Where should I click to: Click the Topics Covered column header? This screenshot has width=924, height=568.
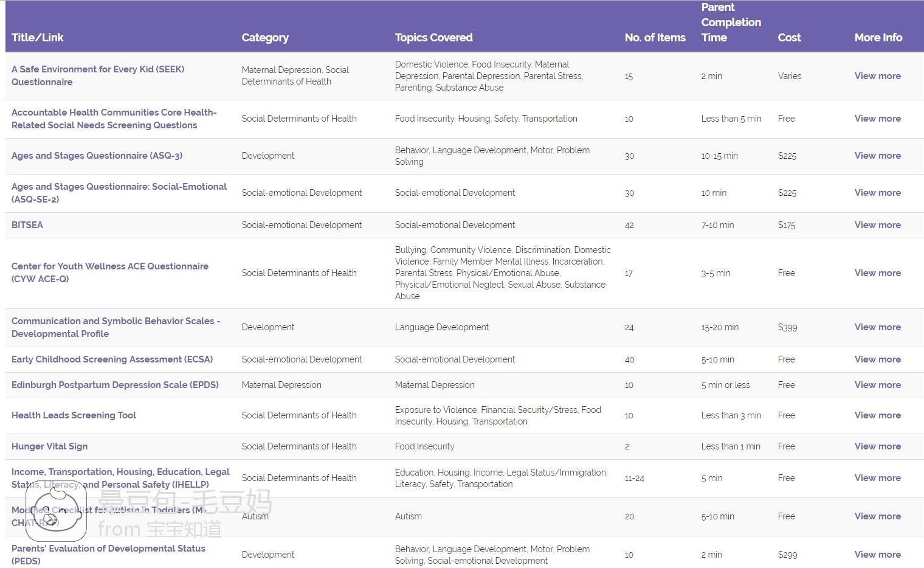click(x=433, y=38)
